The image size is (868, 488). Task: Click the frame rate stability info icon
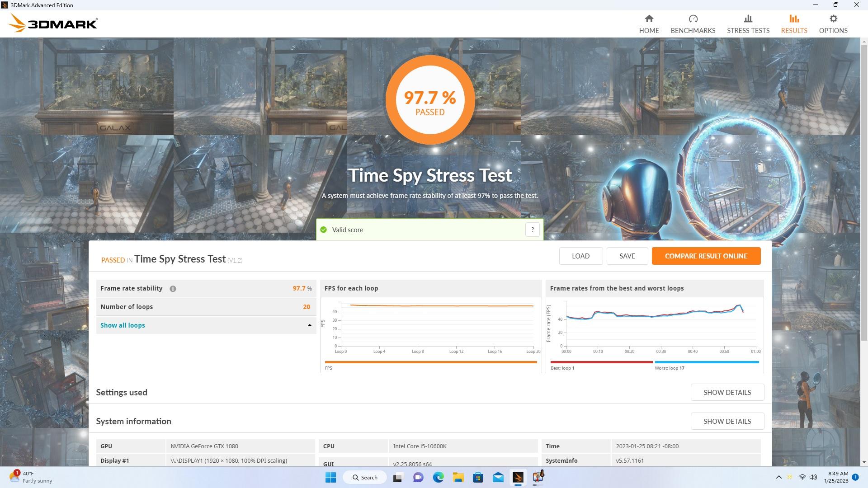coord(173,289)
